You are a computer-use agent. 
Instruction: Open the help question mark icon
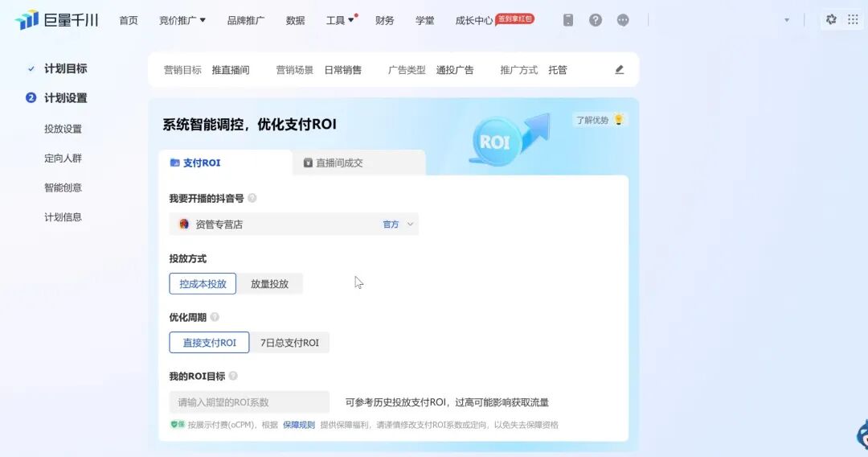(595, 20)
